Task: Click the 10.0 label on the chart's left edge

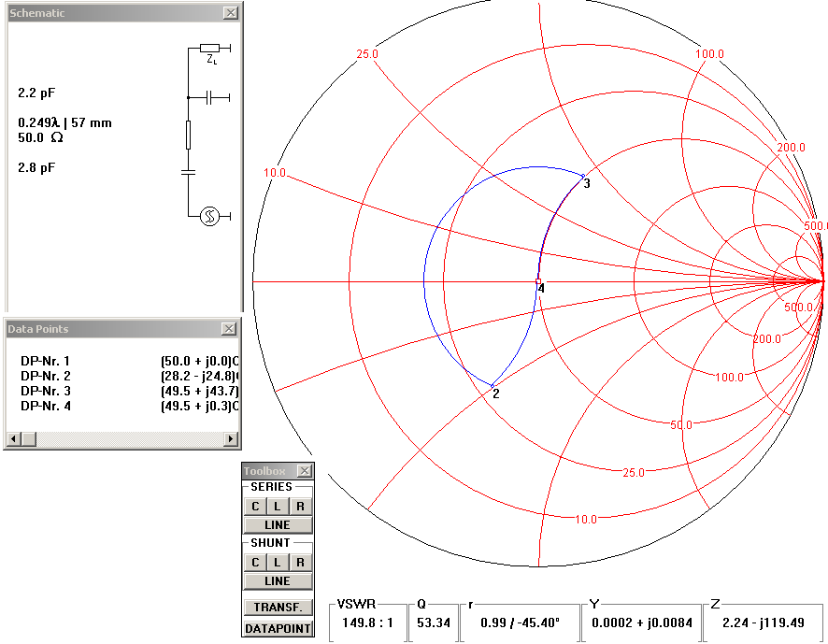Action: click(x=275, y=173)
